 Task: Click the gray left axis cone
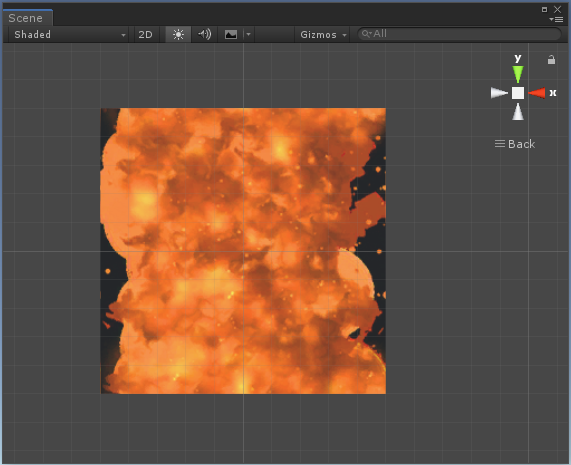[499, 93]
